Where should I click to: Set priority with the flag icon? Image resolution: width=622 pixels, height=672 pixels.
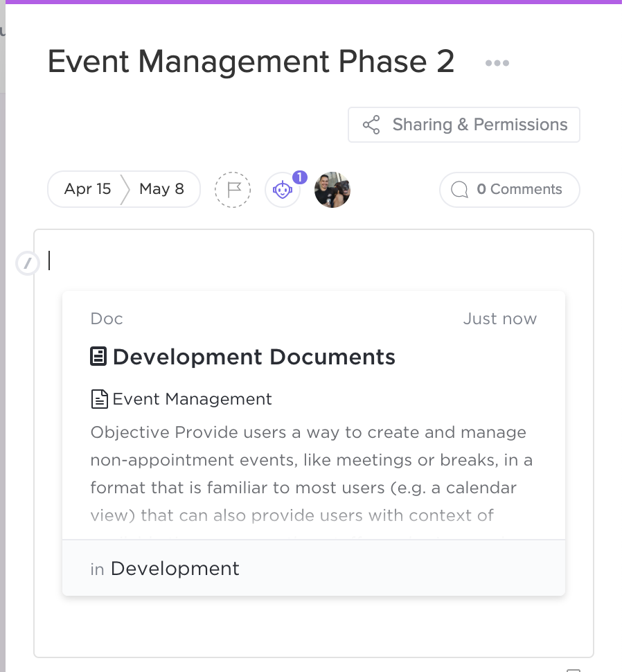[x=233, y=189]
